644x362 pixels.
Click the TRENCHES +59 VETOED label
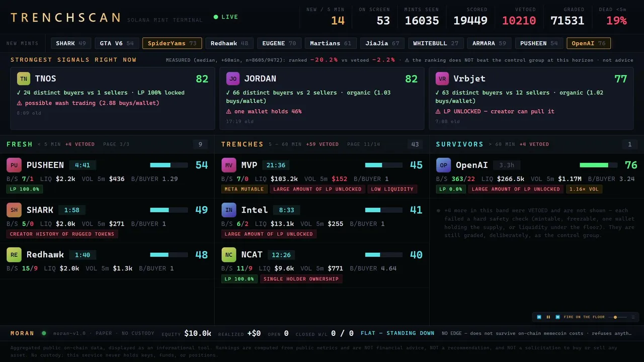point(322,145)
